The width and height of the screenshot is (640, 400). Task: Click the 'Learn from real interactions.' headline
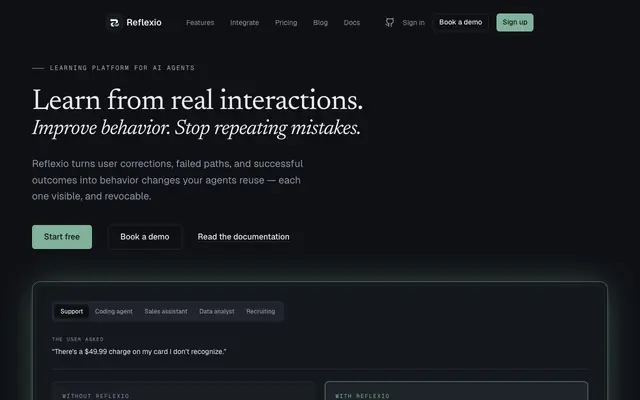pos(198,100)
